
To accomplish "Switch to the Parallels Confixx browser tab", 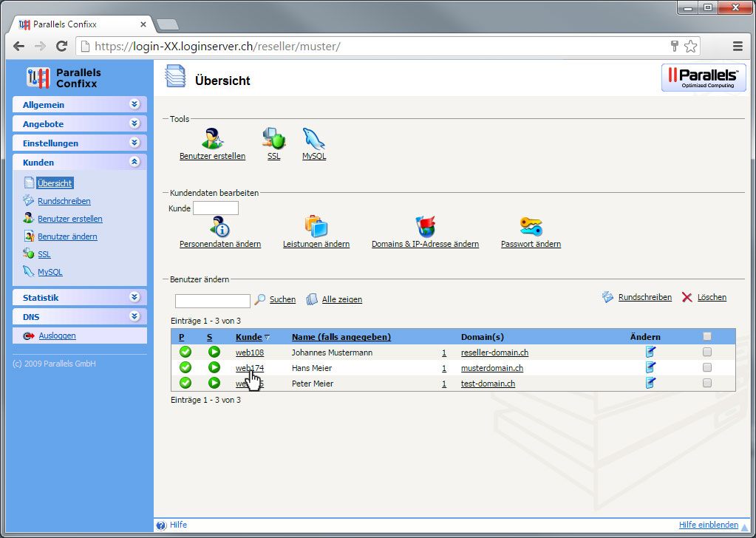I will tap(81, 24).
